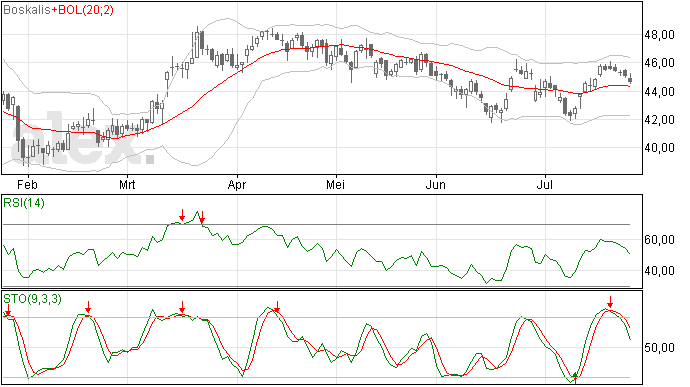The image size is (690, 387).
Task: Select the Feb month label
Action: (28, 184)
